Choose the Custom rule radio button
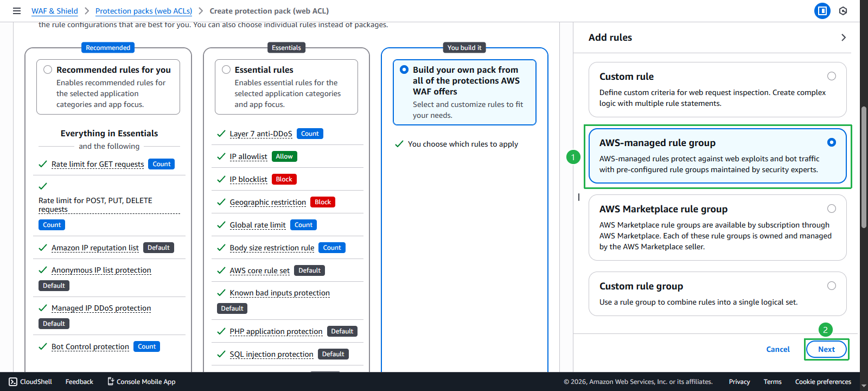 832,76
